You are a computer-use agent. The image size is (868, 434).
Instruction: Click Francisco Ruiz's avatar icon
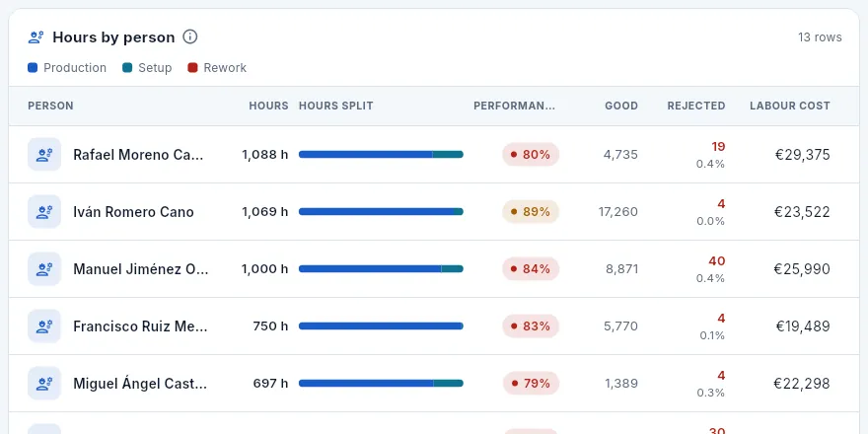pos(44,326)
